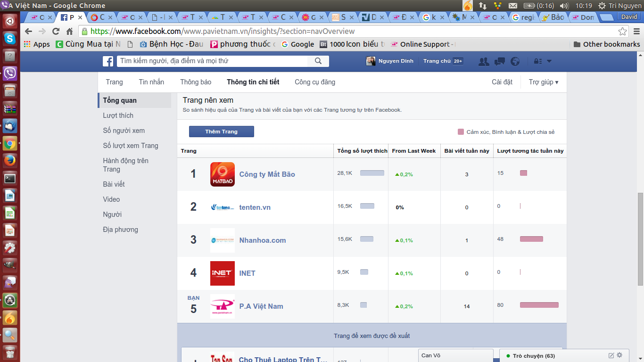
Task: Open friend requests icon
Action: 484,61
